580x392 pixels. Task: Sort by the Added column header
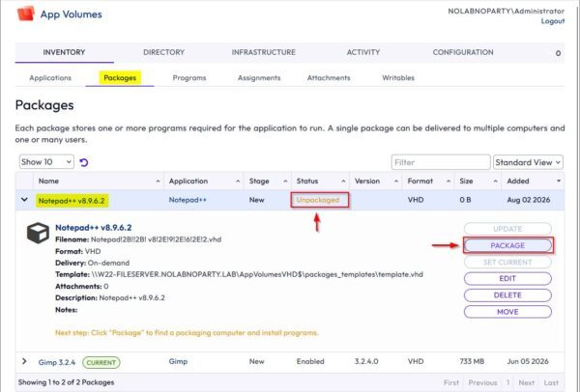pyautogui.click(x=533, y=182)
